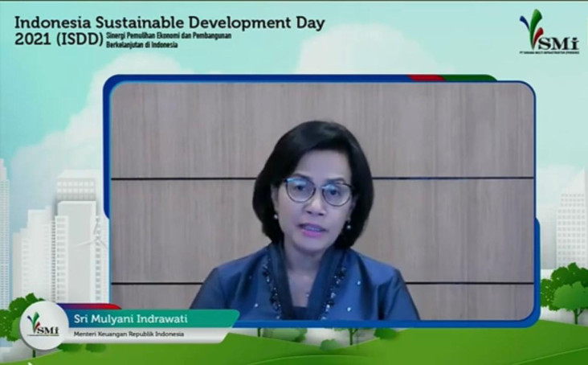Viewport: 588px width, 365px height.
Task: Click the red accent stripe atop video frame
Action: pos(426,78)
